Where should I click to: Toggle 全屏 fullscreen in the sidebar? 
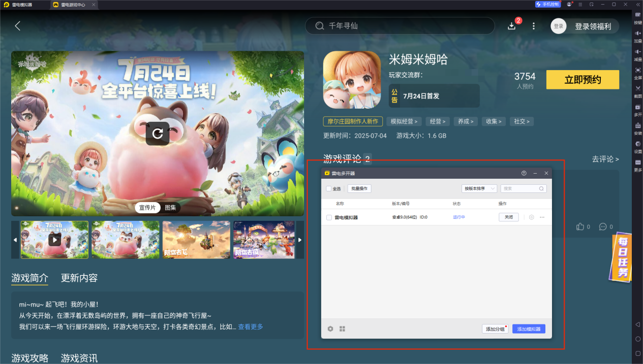[x=638, y=73]
